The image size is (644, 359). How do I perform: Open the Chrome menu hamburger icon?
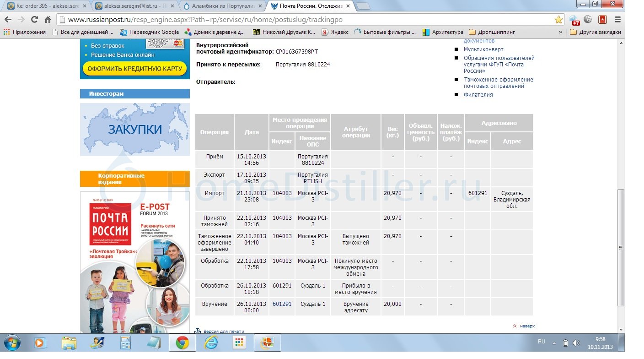[617, 20]
